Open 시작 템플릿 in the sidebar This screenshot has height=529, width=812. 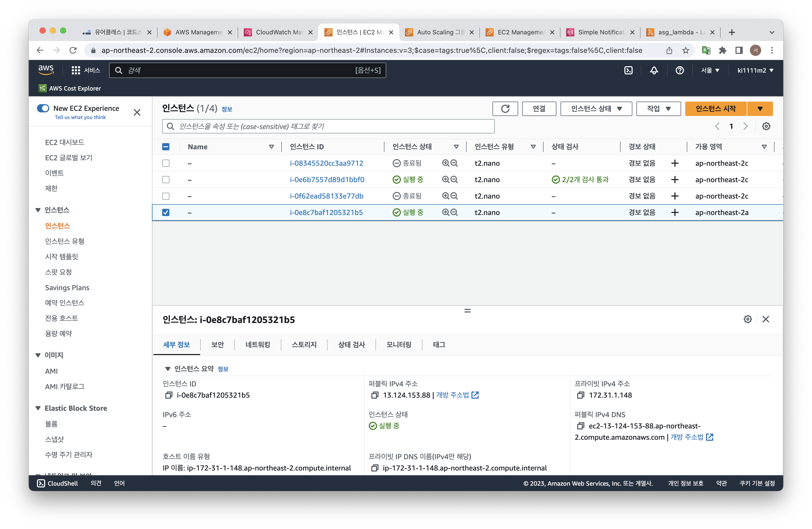[61, 257]
